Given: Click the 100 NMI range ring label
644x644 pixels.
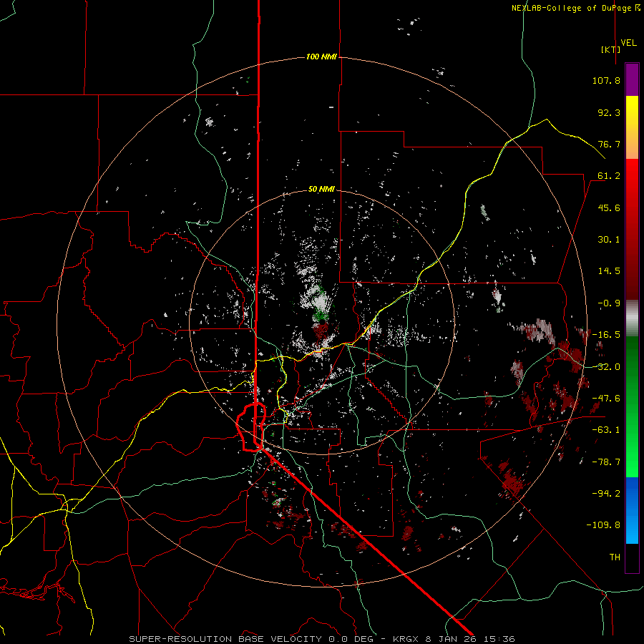Looking at the screenshot, I should tap(321, 57).
